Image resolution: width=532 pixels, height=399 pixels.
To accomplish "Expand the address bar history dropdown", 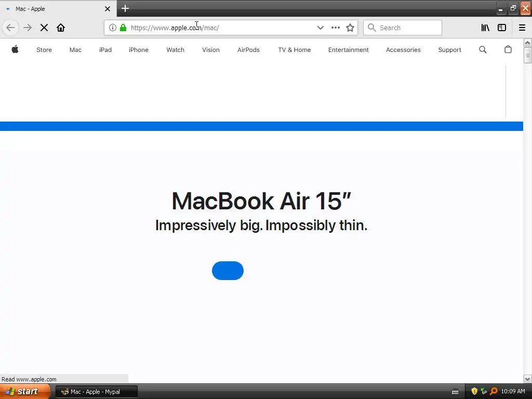I will (x=320, y=28).
